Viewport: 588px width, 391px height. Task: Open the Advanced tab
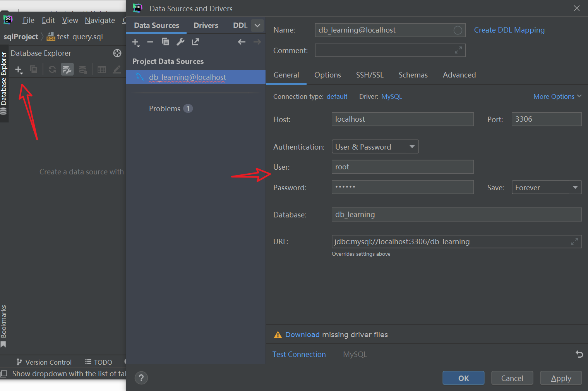pyautogui.click(x=459, y=75)
